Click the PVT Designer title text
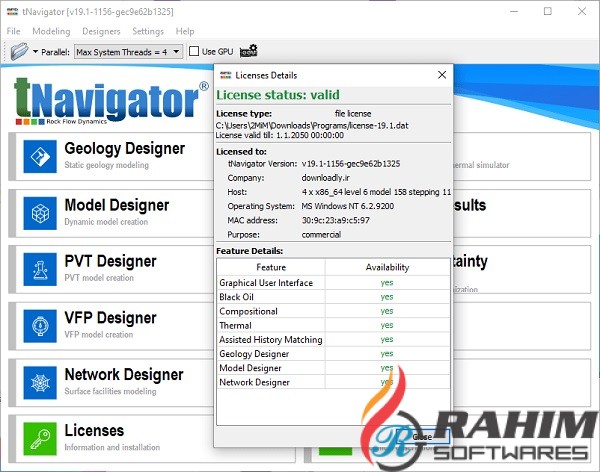The image size is (600, 472). tap(110, 261)
